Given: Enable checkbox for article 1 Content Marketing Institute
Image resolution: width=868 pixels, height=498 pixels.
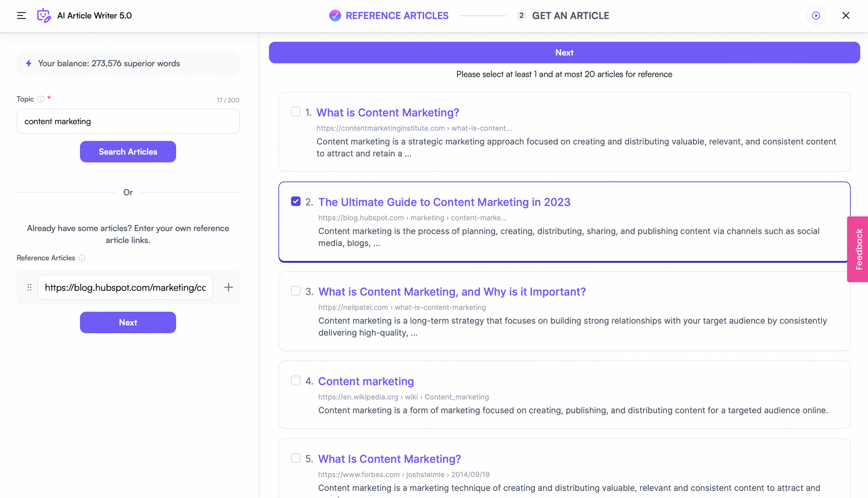Looking at the screenshot, I should (295, 112).
